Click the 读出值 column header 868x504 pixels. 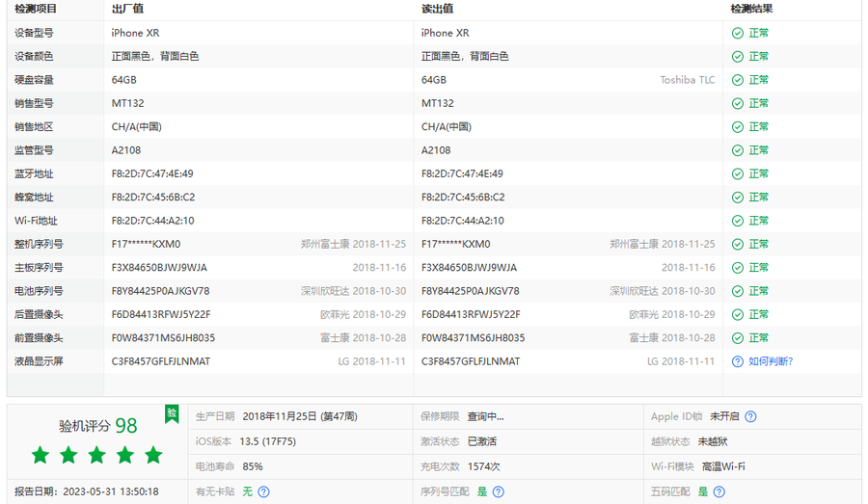[x=437, y=9]
